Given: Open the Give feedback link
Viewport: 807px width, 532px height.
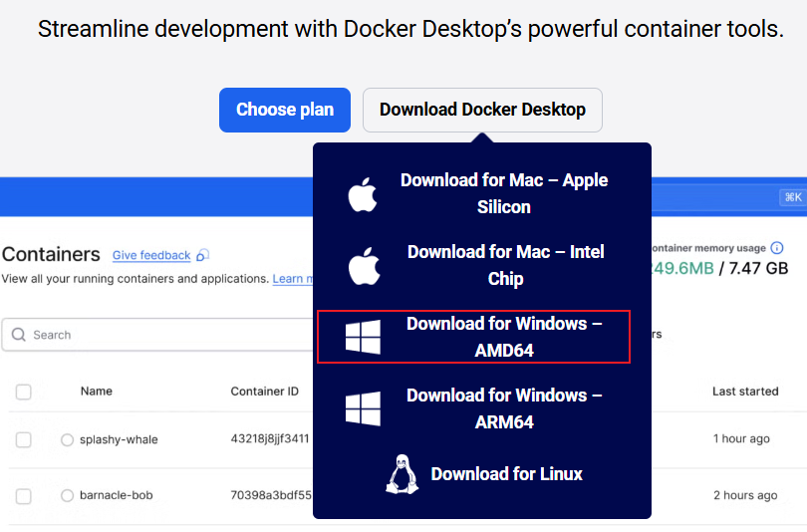Looking at the screenshot, I should pyautogui.click(x=151, y=256).
